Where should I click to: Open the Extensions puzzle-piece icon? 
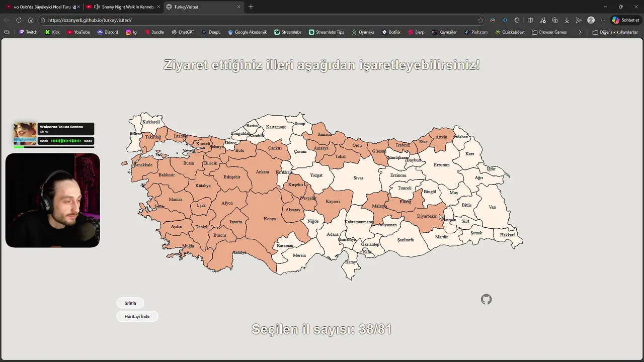(x=517, y=20)
